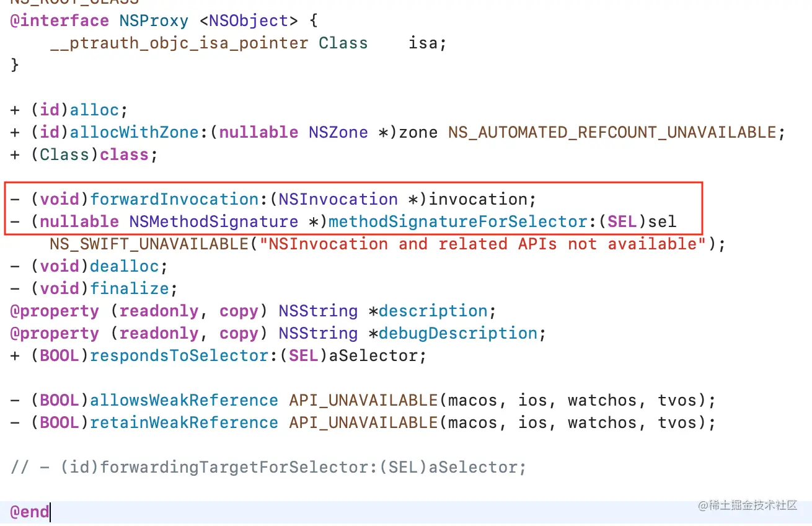Click the respondsToSelector: method name
Image resolution: width=812 pixels, height=526 pixels.
point(184,355)
